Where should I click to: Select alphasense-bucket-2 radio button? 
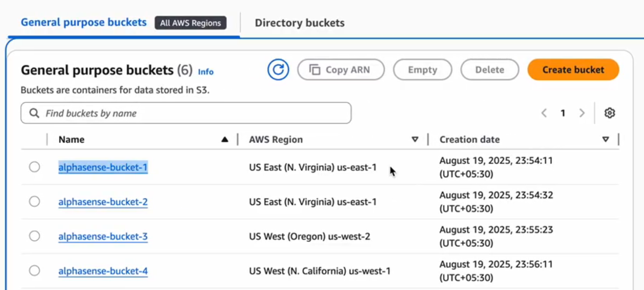coord(35,201)
